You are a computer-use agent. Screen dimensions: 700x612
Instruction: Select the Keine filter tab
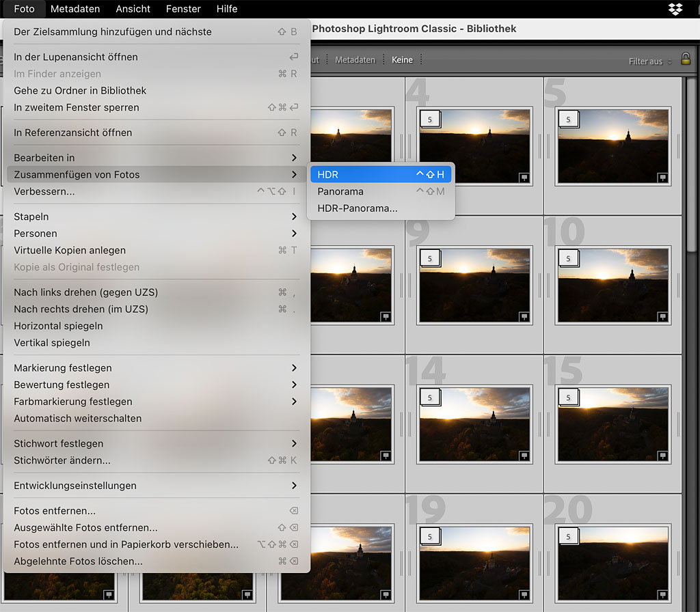tap(402, 60)
